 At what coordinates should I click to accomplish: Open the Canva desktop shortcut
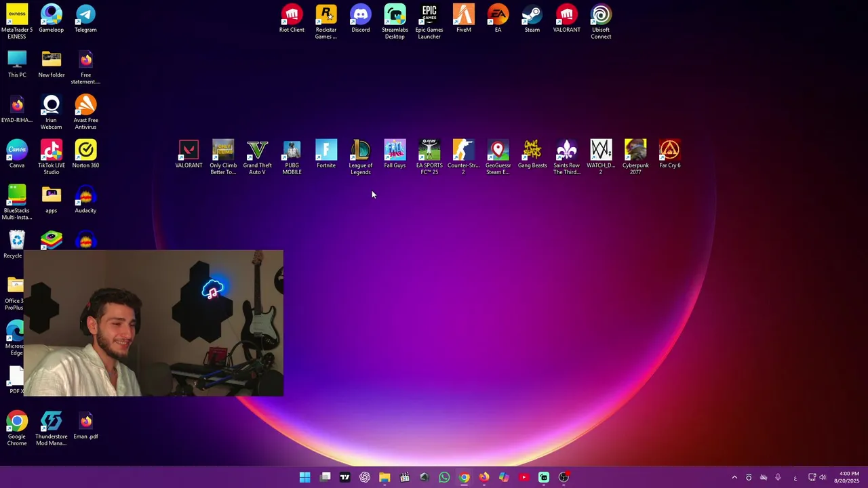[17, 154]
